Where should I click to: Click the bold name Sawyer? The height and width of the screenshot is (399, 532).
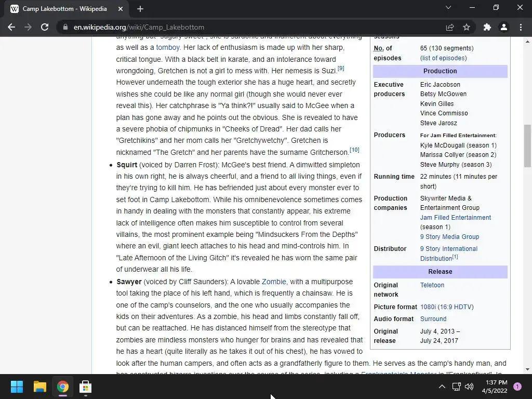point(129,282)
